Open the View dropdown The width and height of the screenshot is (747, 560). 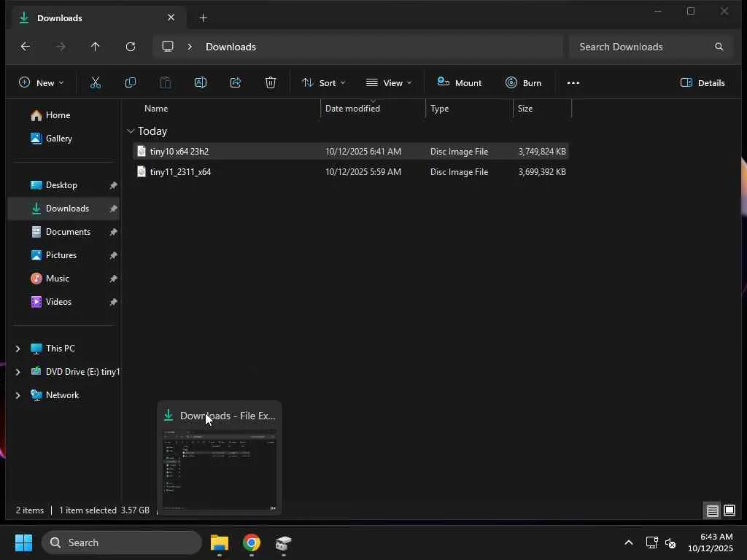click(389, 83)
